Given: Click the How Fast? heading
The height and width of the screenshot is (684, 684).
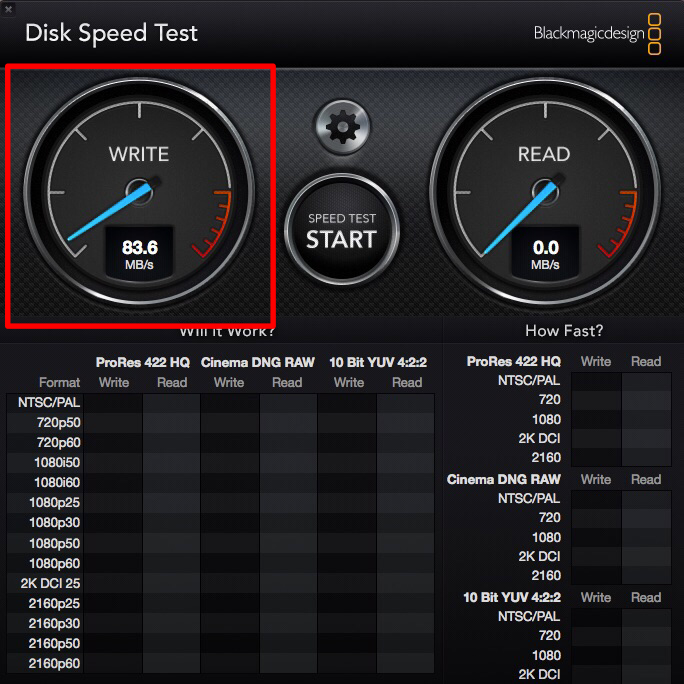Looking at the screenshot, I should coord(564,331).
